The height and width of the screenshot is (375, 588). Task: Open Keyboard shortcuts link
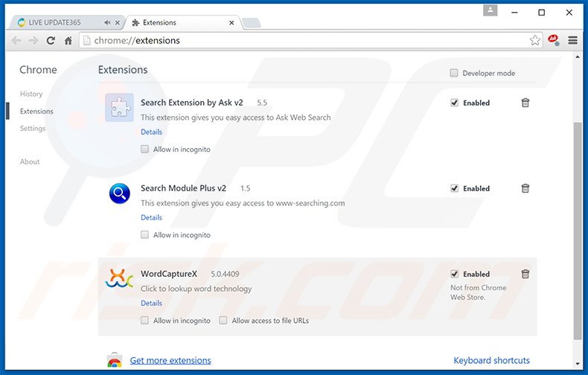492,360
